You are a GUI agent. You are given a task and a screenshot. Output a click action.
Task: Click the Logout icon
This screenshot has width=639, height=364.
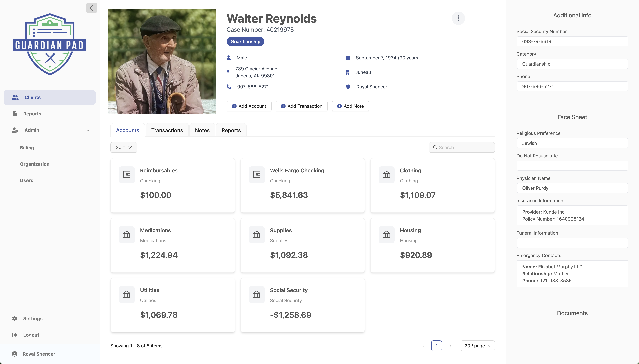[14, 335]
